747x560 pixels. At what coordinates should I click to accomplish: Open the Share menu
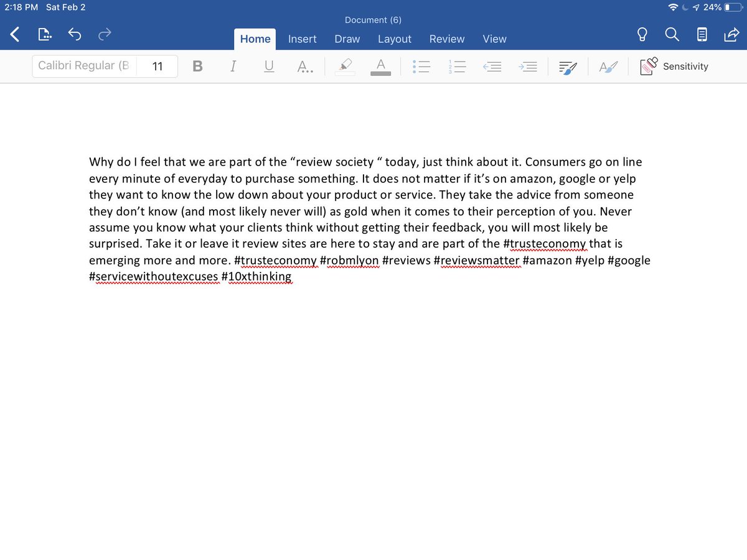(x=731, y=35)
